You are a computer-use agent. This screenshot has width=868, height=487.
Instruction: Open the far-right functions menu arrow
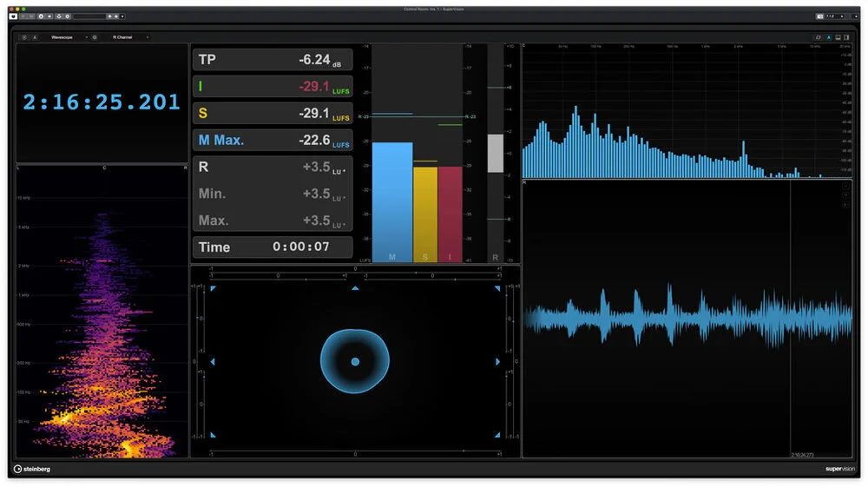[x=857, y=16]
